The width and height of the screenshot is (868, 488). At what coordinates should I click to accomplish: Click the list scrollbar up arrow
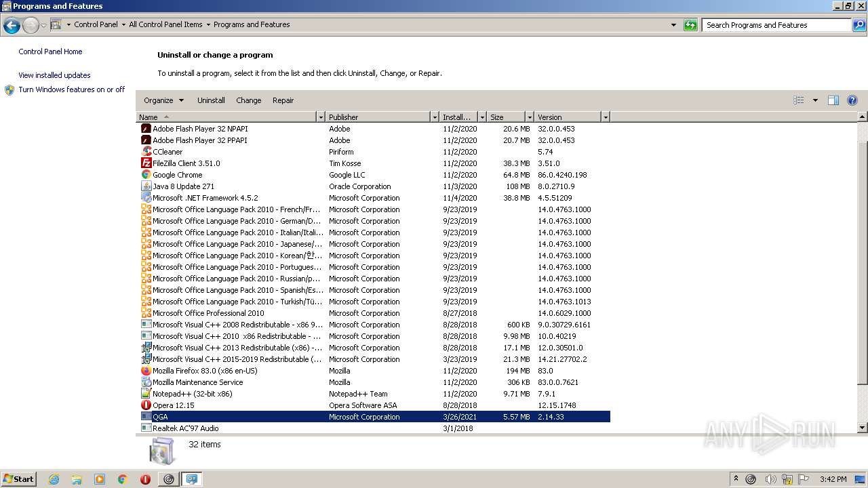tap(863, 117)
